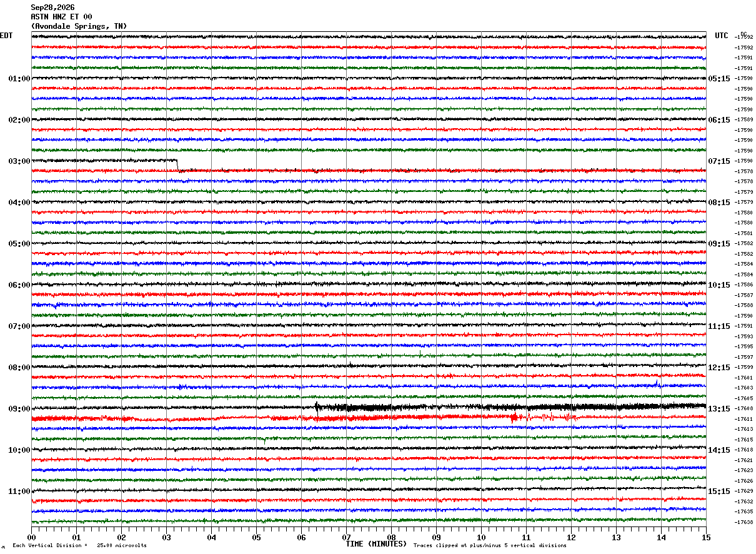The width and height of the screenshot is (756, 554).
Task: Click the EDT timezone label
Action: [x=6, y=36]
